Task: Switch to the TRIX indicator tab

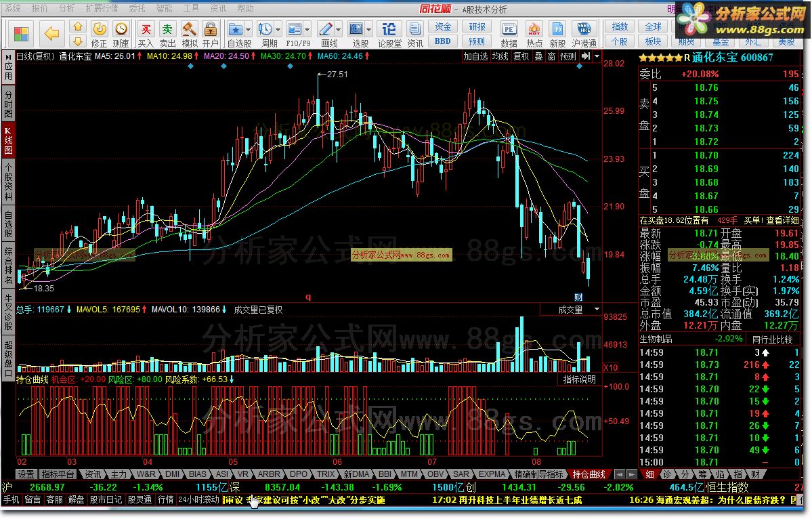Action: [326, 474]
